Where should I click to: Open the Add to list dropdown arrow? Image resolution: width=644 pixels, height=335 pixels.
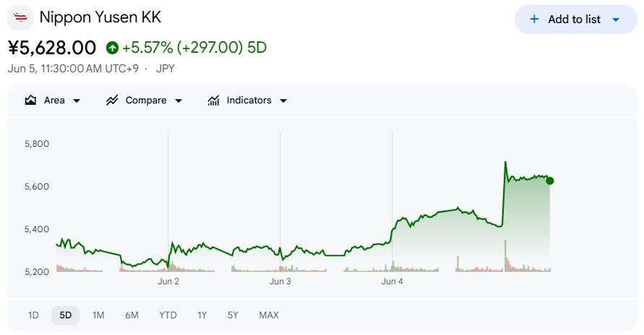pyautogui.click(x=616, y=20)
